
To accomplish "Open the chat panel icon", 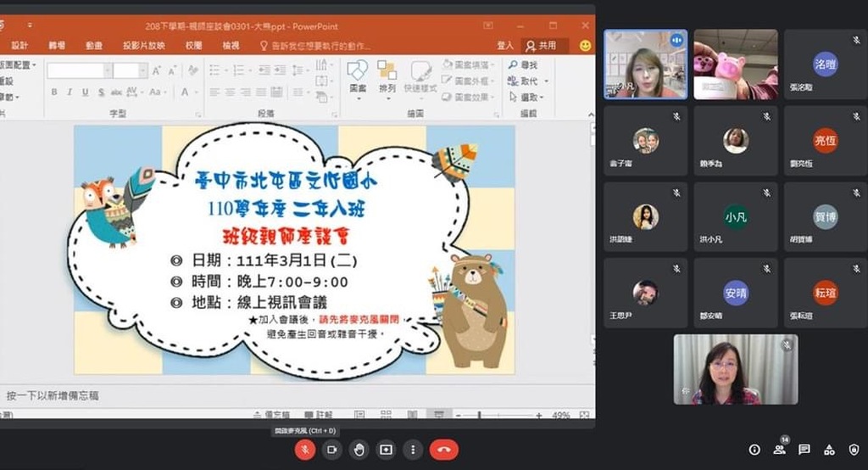I will pyautogui.click(x=804, y=450).
